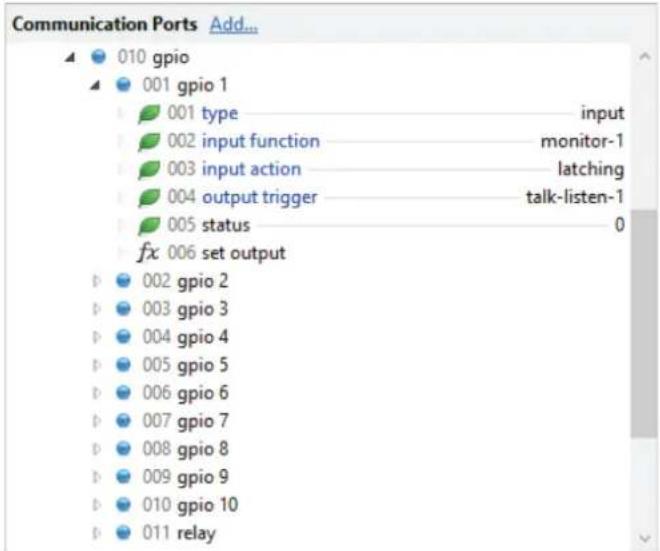Click the green leaf icon beside status

point(149,226)
